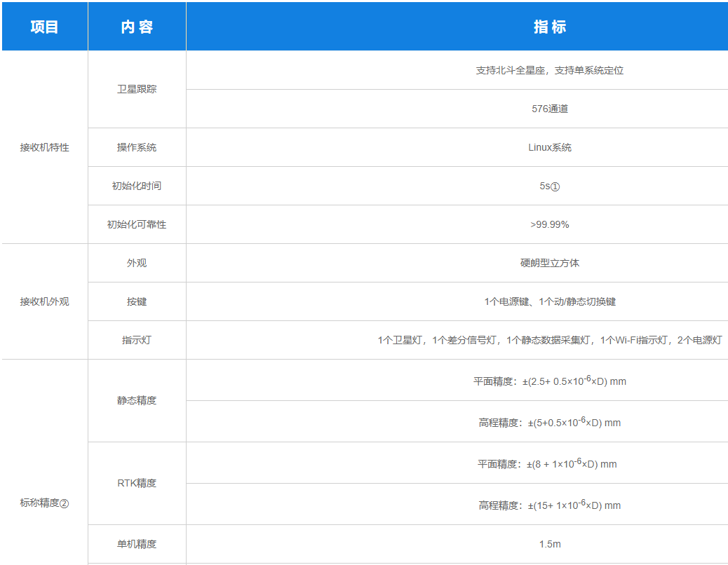Viewport: 728px width, 565px height.
Task: Select the 硬朗型立方体 value
Action: tap(549, 263)
